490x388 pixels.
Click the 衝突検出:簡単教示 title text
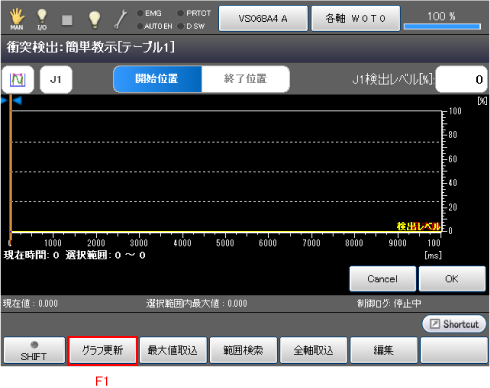[91, 47]
